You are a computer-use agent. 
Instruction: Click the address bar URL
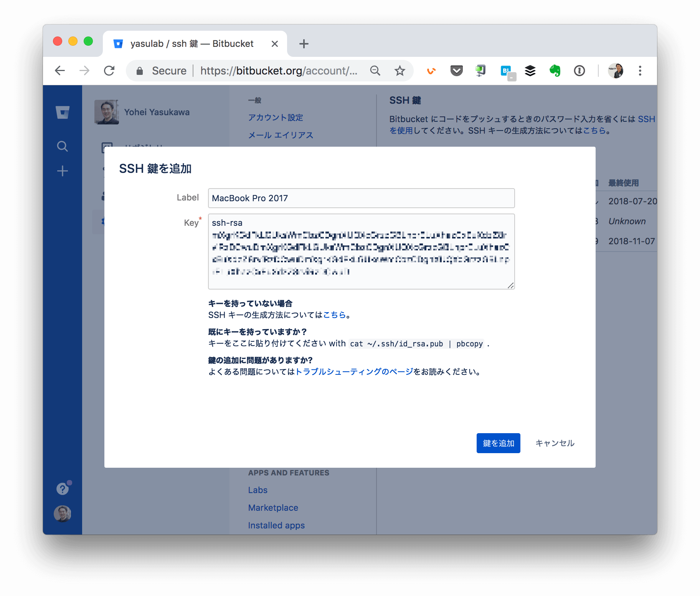[279, 71]
